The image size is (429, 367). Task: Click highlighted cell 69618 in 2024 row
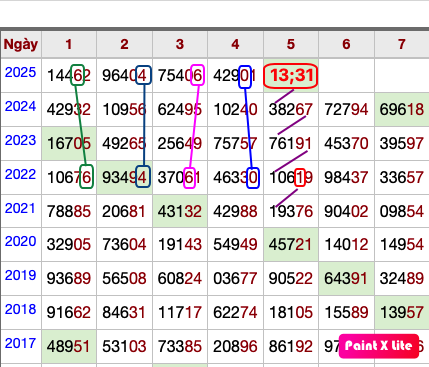pos(402,109)
